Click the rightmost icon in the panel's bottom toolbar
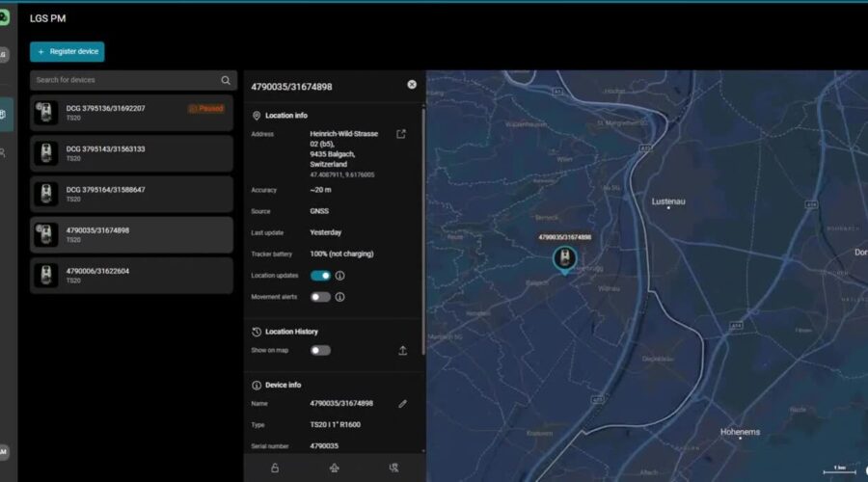The image size is (868, 482). tap(393, 468)
